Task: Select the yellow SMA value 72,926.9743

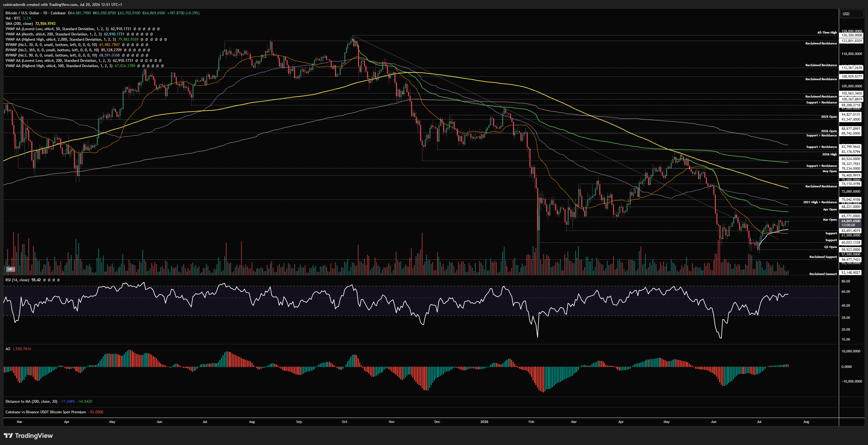Action: (x=45, y=24)
